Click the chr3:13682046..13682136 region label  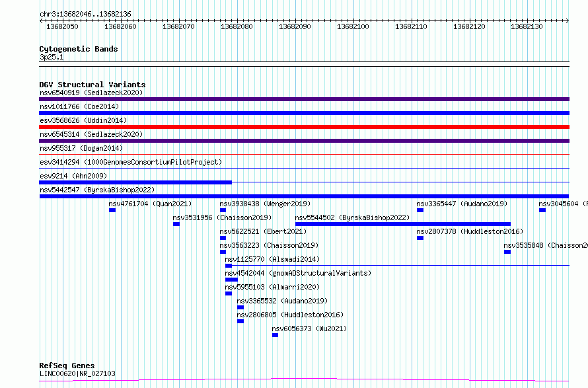[x=85, y=15]
